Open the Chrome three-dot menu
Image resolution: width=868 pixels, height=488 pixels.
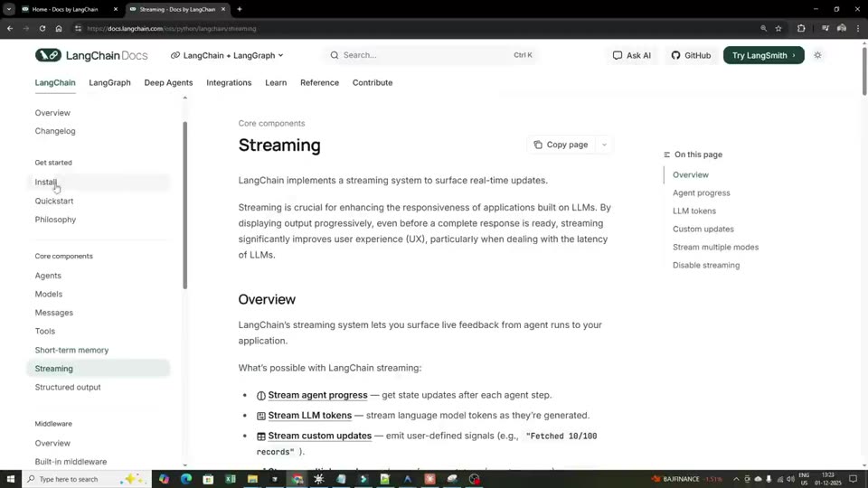pyautogui.click(x=858, y=28)
